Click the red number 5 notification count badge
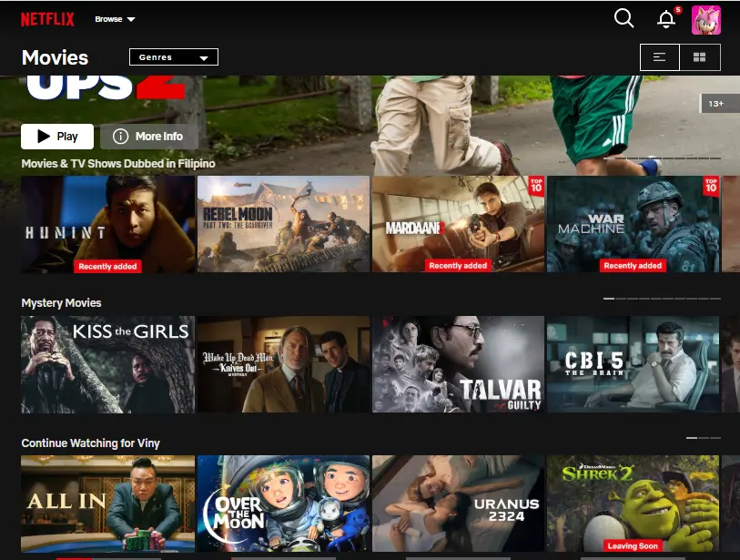This screenshot has height=560, width=740. pos(678,9)
